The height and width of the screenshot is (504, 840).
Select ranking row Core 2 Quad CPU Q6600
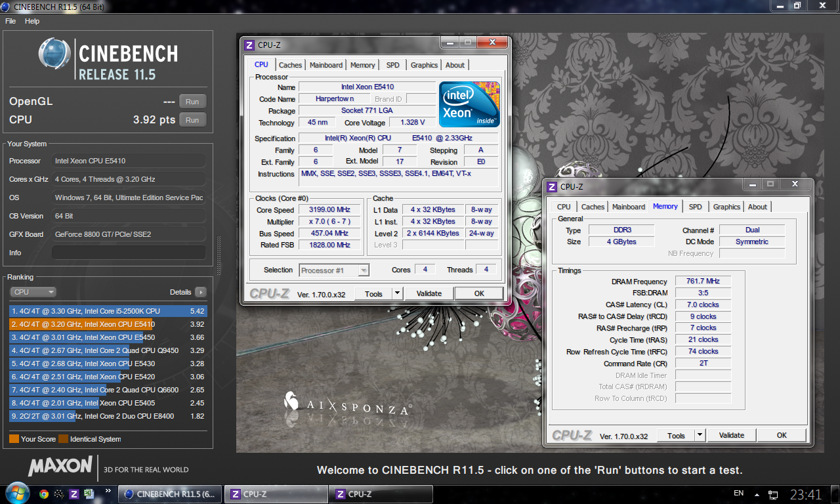(108, 390)
